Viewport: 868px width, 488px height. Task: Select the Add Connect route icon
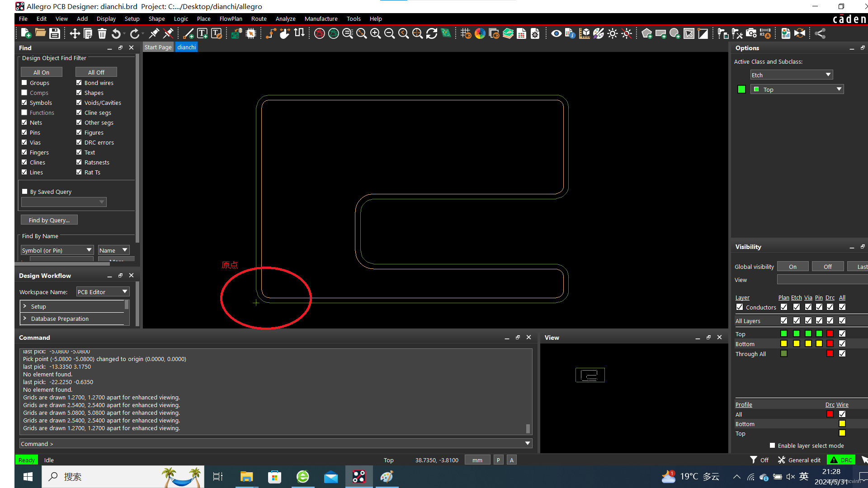point(271,33)
